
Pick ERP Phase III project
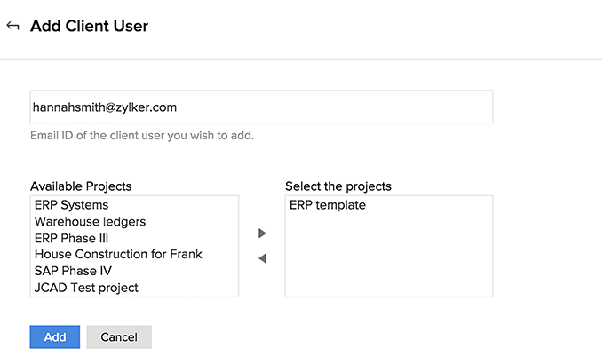tap(72, 238)
